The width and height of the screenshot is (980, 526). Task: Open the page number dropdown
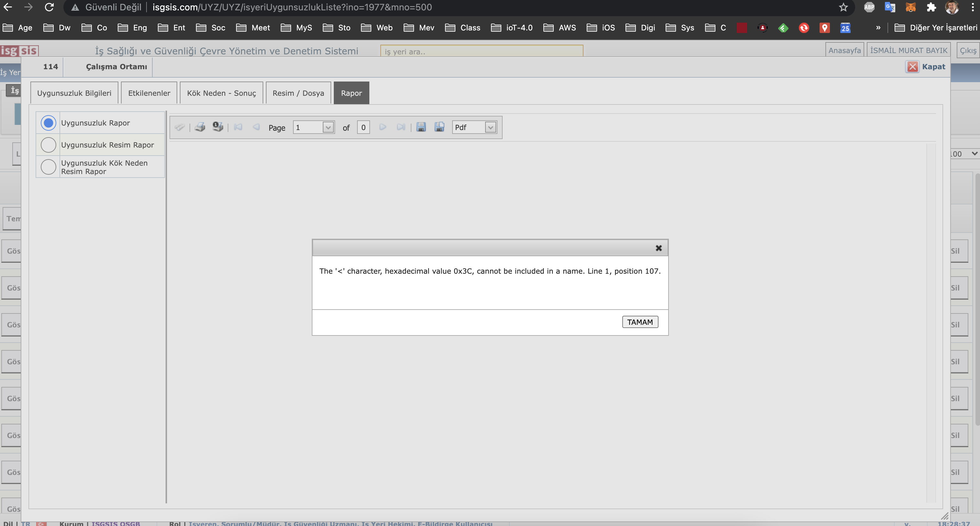click(x=328, y=127)
